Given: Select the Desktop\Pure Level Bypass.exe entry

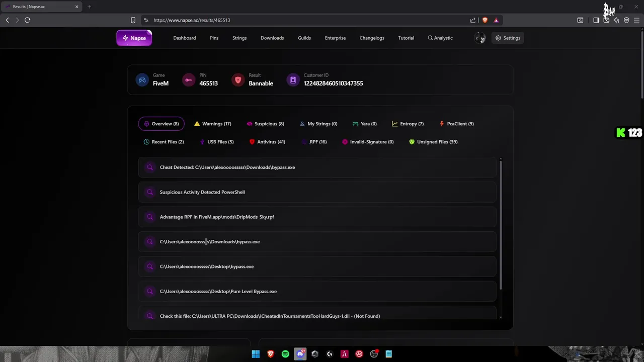Looking at the screenshot, I should pyautogui.click(x=218, y=291).
